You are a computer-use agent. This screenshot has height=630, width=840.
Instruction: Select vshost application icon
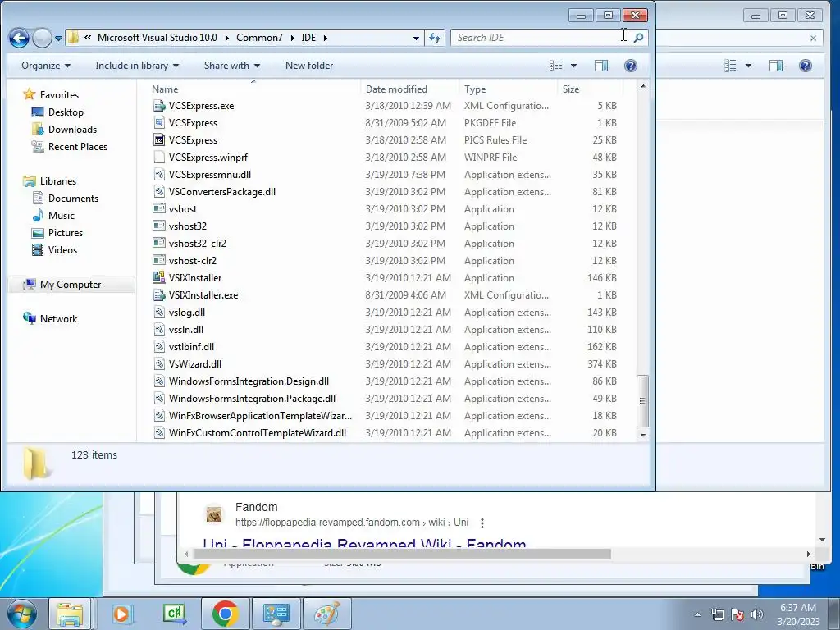coord(159,209)
